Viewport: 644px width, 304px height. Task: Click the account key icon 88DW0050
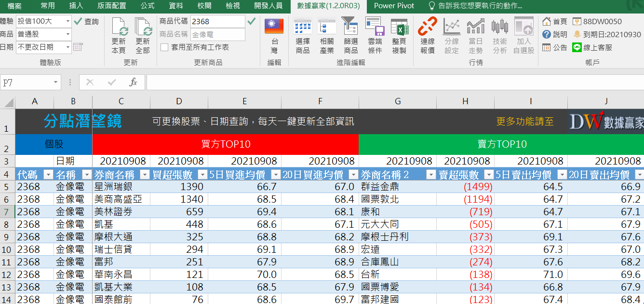pos(577,21)
